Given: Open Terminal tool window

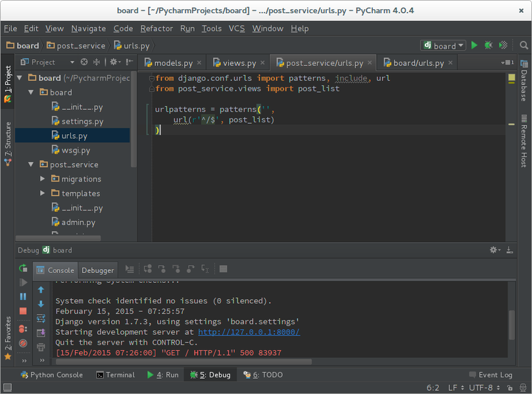Looking at the screenshot, I should point(116,375).
